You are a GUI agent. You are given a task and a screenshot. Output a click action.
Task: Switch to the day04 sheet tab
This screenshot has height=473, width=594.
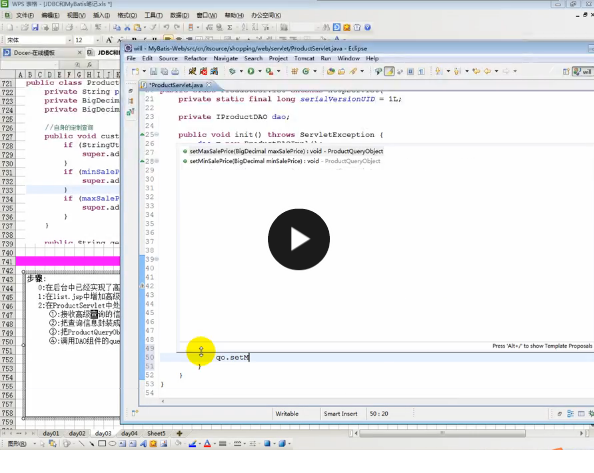click(x=129, y=433)
